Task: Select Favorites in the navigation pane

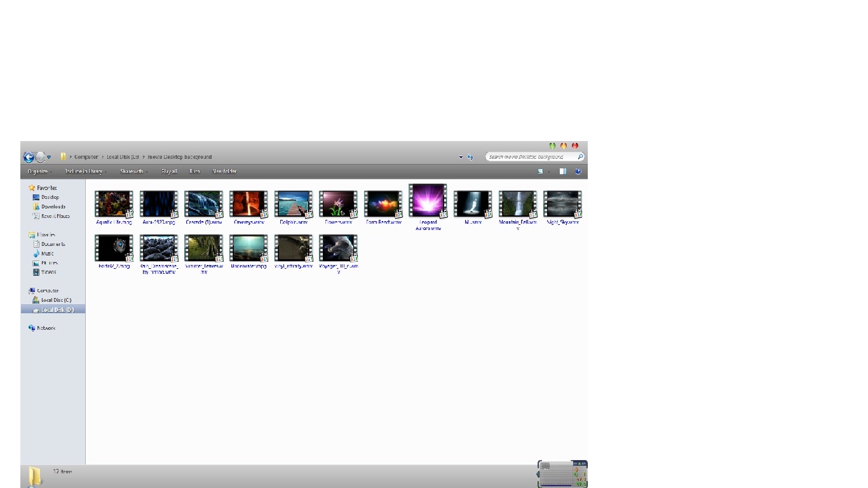Action: coord(43,188)
